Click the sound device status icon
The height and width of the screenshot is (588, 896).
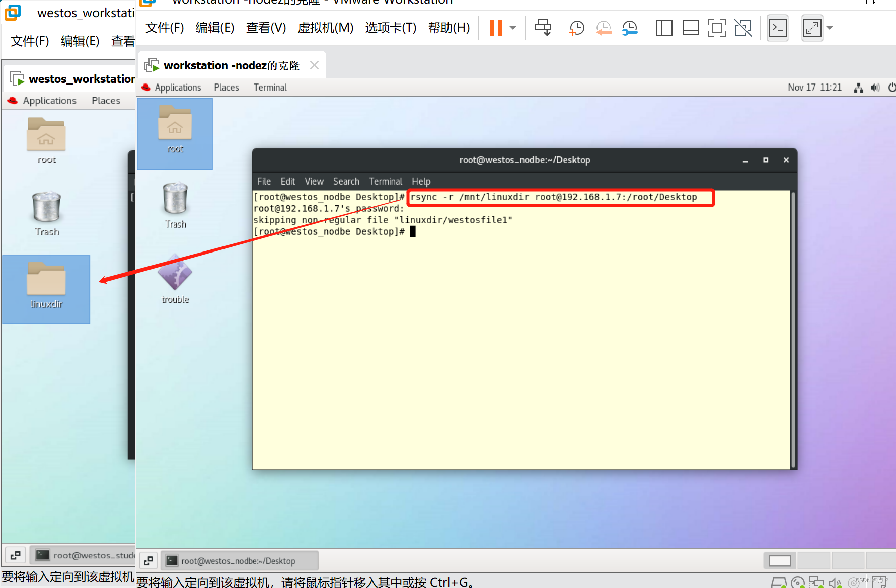coord(875,87)
